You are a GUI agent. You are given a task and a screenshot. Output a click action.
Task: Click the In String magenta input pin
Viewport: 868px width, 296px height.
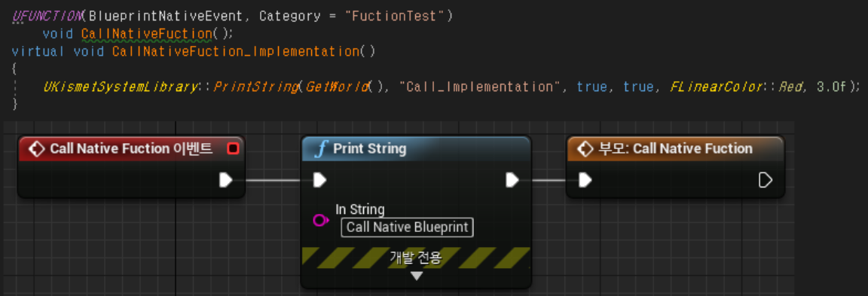(320, 221)
